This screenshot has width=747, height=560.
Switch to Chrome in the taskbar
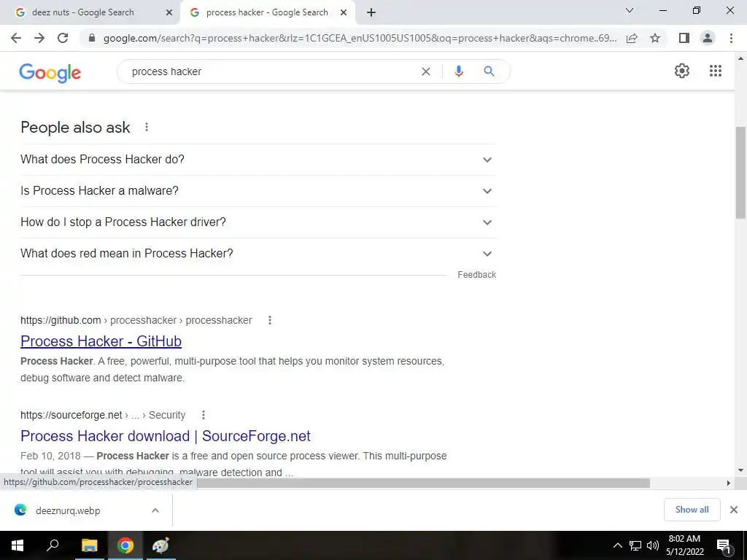[125, 545]
